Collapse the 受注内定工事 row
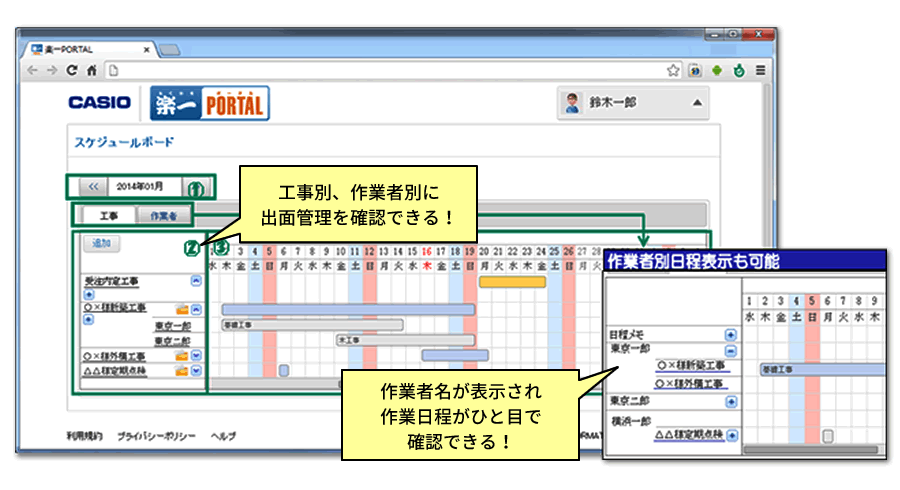 [196, 282]
